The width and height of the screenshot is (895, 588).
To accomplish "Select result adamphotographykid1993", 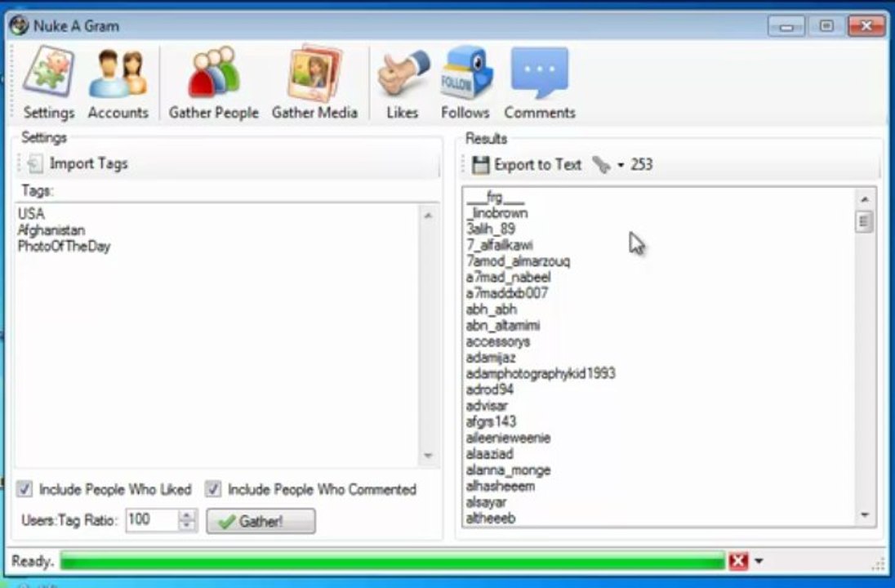I will tap(541, 373).
